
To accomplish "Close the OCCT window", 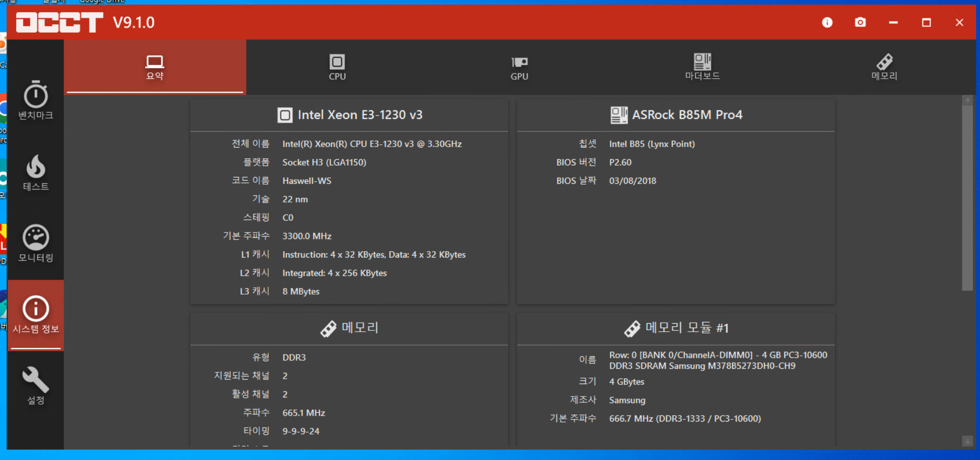I will click(959, 22).
